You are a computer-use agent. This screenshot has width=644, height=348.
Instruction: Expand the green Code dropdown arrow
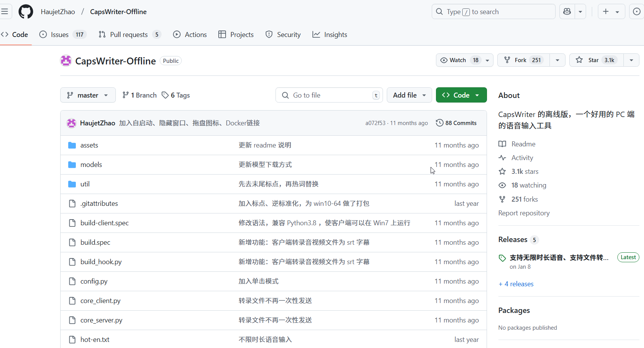[x=477, y=95]
